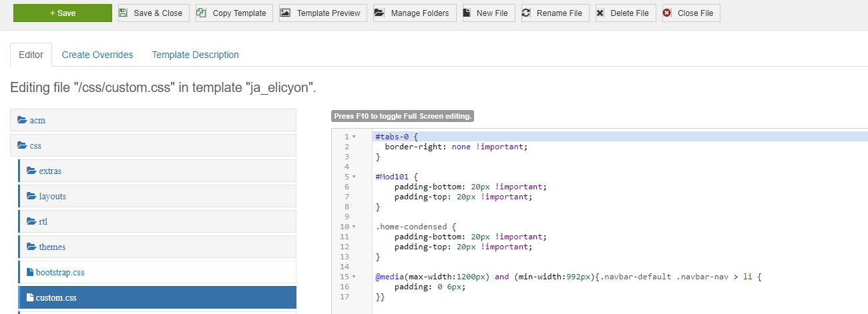Click the Save & Close floppy icon

[124, 13]
